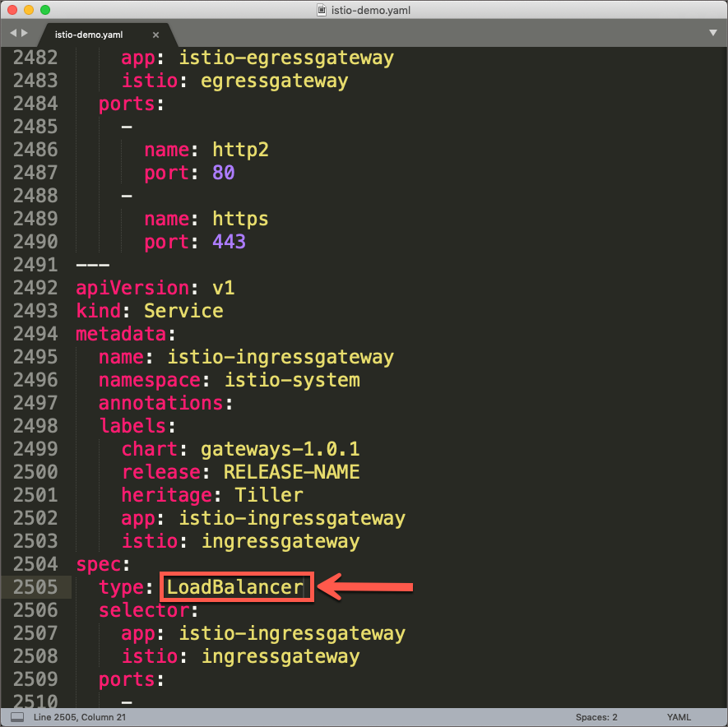Click the macOS yellow minimize window button

(x=29, y=10)
